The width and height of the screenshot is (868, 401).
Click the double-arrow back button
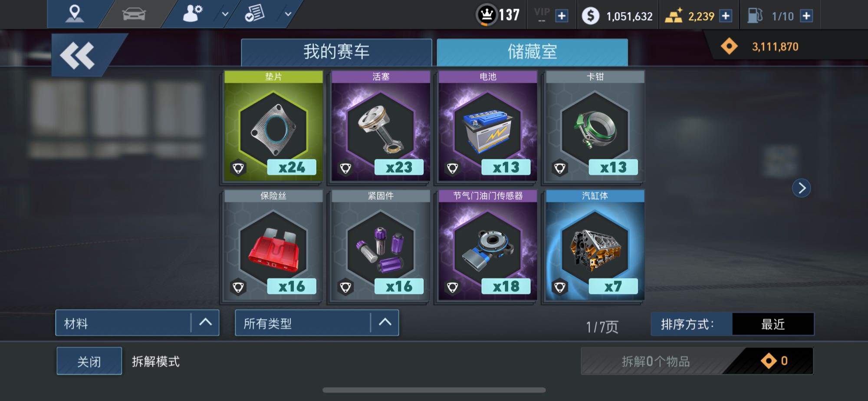coord(77,56)
